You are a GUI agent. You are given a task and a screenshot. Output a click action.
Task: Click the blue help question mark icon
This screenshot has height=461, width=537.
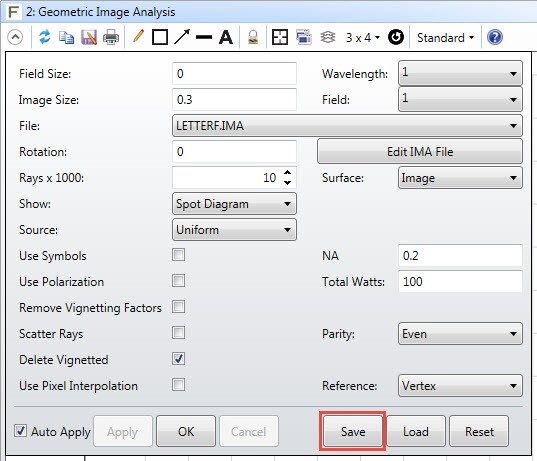point(495,37)
